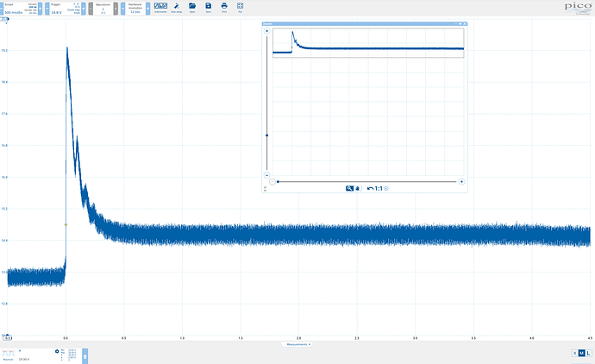Click vertical zoom slider handle in Zoom window
Viewport: 595px width, 364px height.
click(x=266, y=135)
